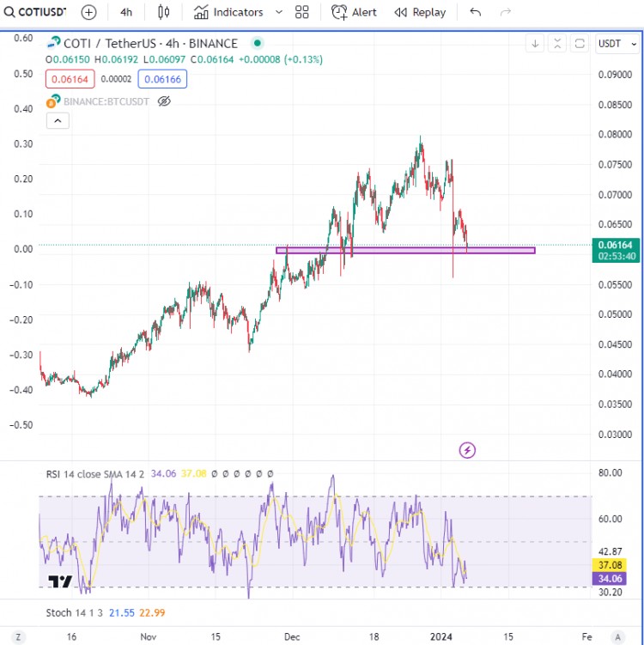Toggle visibility of BINANCE:BTCUSDT comparison
The height and width of the screenshot is (645, 644).
165,101
